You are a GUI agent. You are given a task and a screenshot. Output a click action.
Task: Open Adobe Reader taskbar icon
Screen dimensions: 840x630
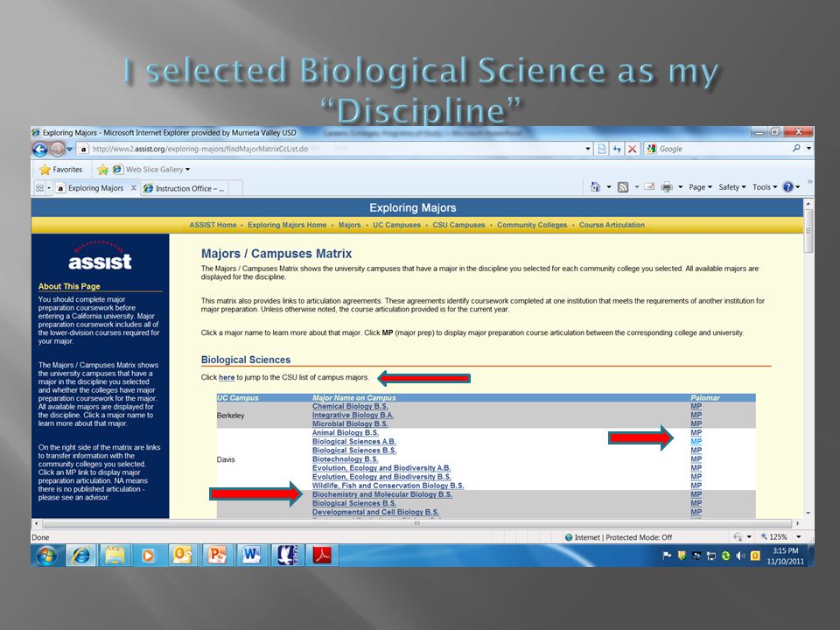[322, 556]
